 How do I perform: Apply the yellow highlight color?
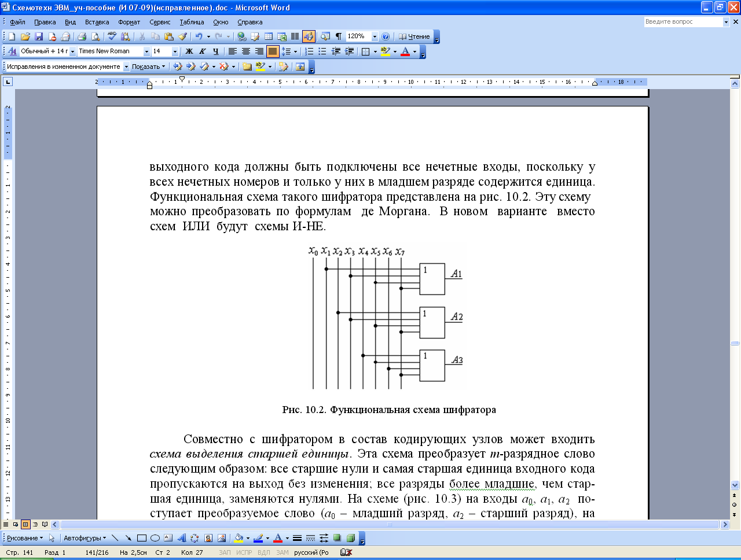[386, 51]
